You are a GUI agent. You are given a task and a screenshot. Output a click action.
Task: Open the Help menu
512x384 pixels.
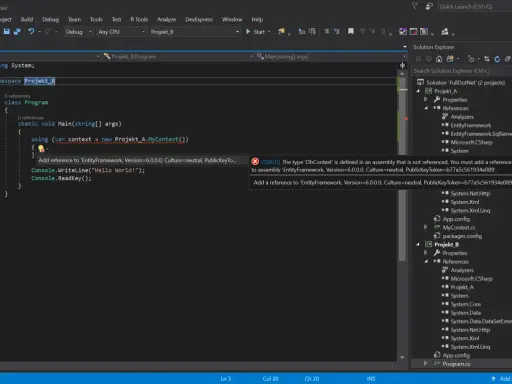pos(257,19)
